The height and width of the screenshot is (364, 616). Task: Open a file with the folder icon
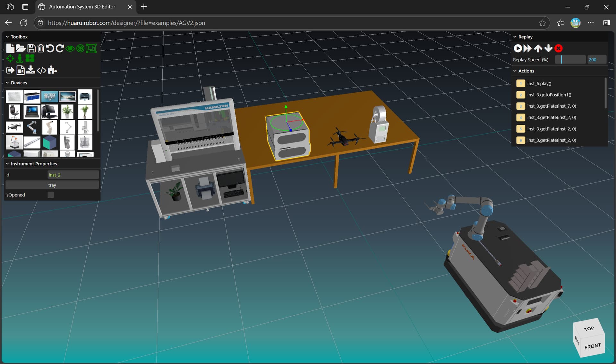[x=21, y=48]
